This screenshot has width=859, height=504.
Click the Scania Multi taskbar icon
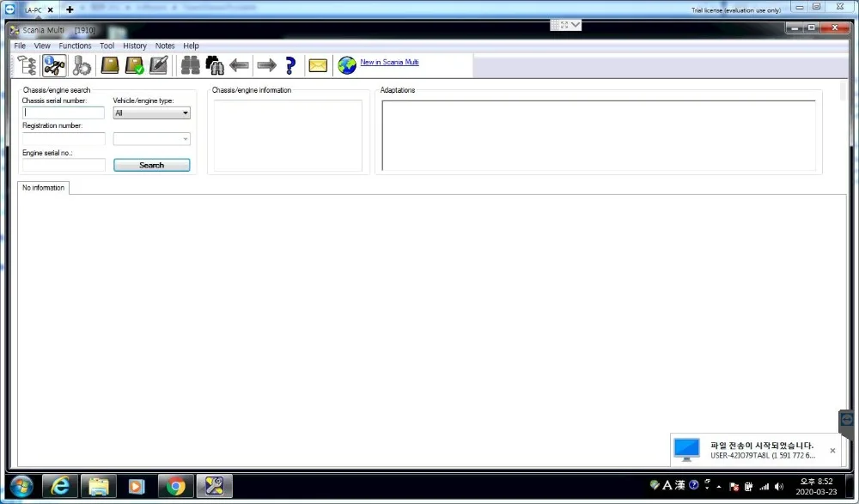click(x=214, y=486)
